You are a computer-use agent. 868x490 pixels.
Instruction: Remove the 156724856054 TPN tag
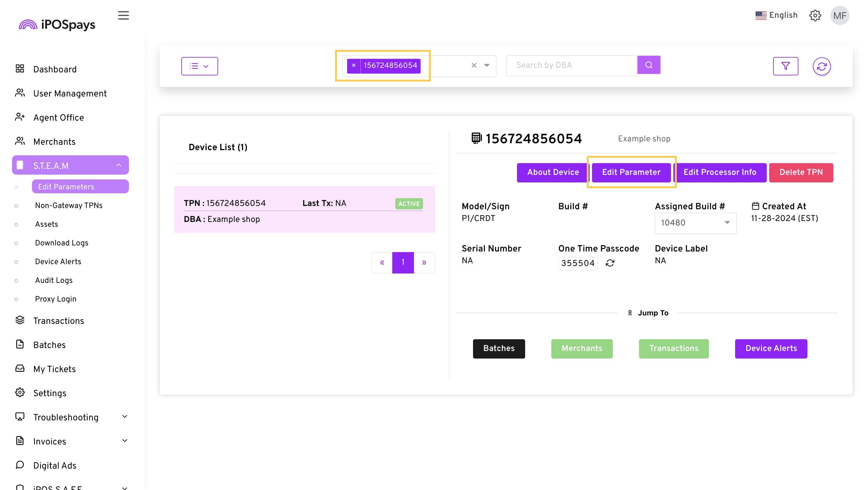353,65
